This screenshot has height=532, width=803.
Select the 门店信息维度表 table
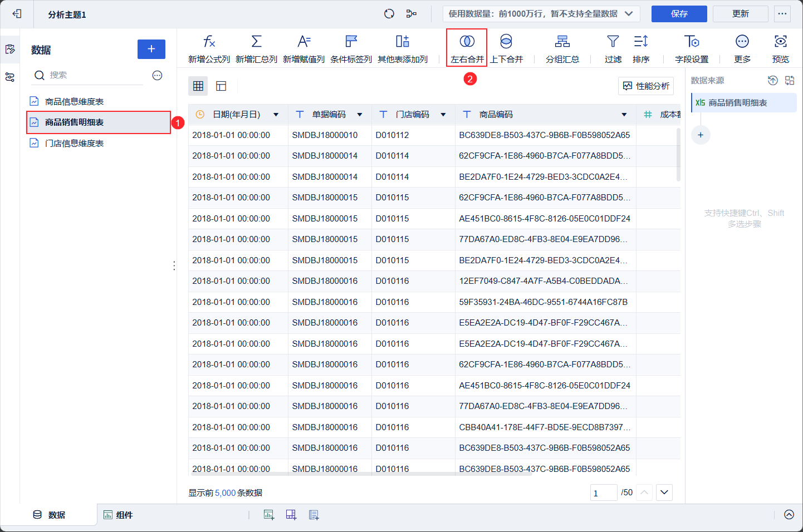[99, 143]
